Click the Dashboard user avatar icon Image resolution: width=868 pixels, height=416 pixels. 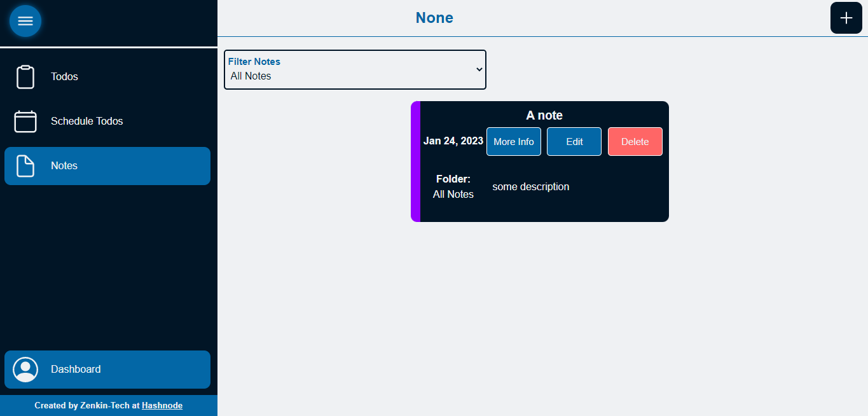(25, 370)
